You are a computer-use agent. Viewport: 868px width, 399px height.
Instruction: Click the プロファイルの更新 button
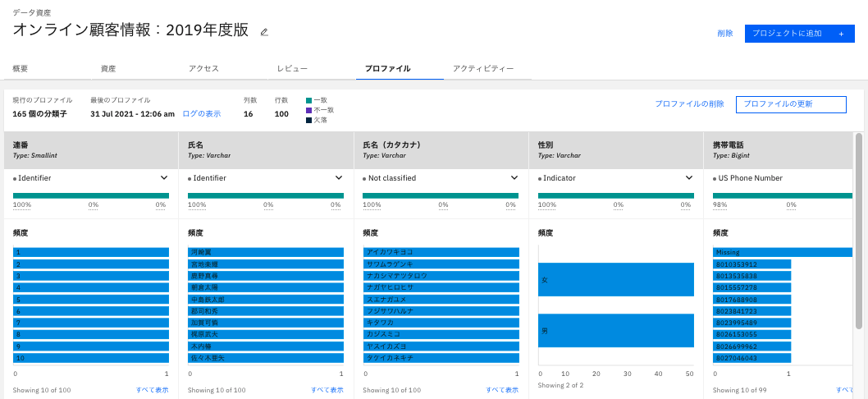tap(791, 104)
